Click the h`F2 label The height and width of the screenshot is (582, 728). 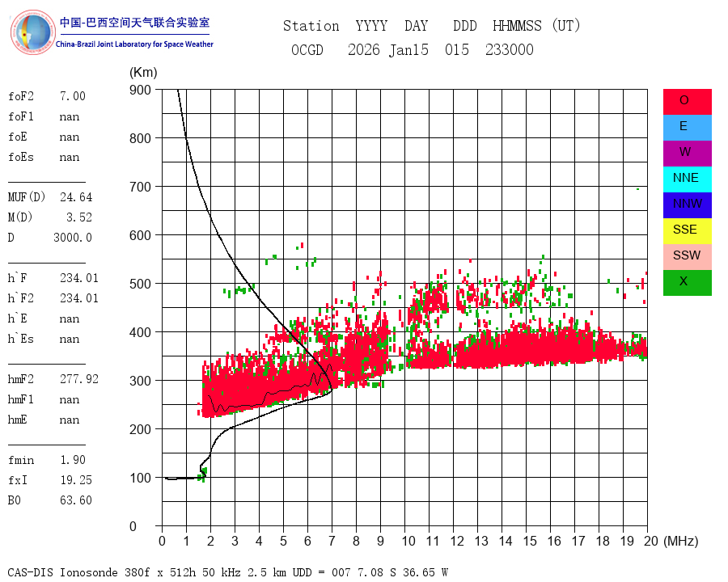[x=21, y=298]
